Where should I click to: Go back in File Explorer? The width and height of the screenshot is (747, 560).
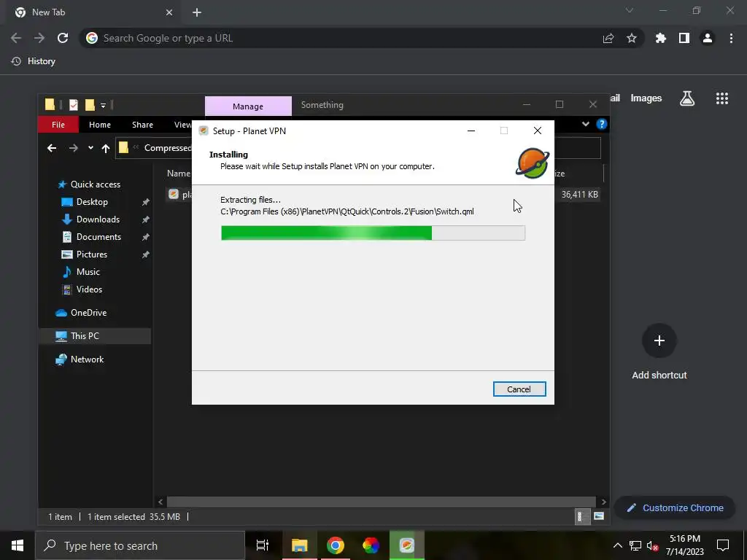tap(52, 148)
